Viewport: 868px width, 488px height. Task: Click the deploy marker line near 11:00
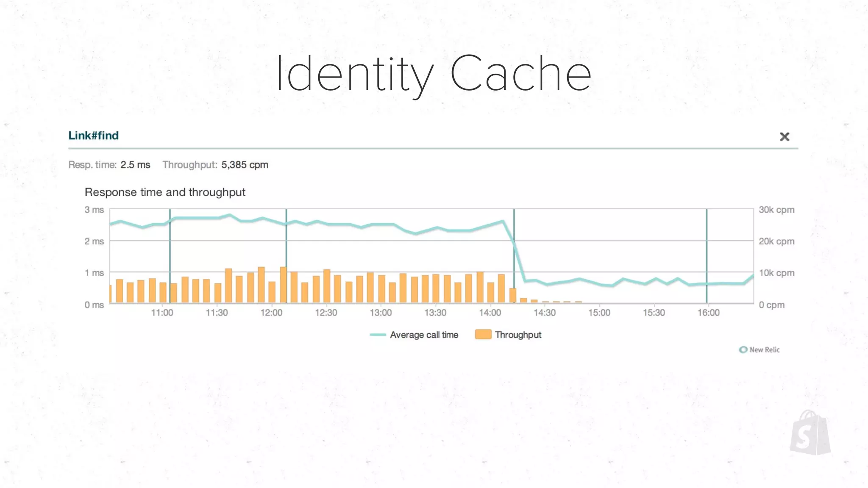tap(170, 256)
